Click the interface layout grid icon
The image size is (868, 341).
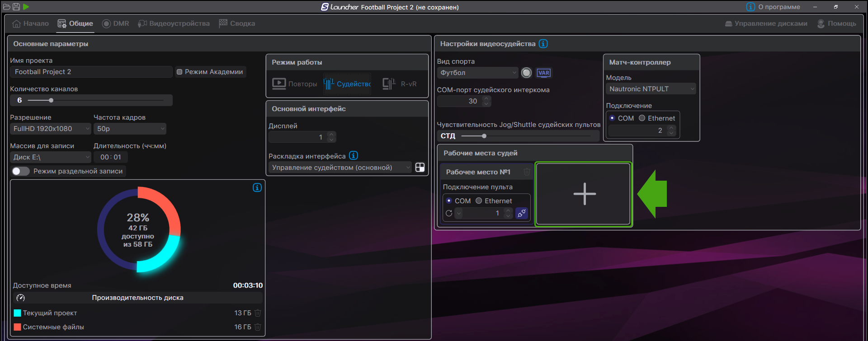click(420, 168)
